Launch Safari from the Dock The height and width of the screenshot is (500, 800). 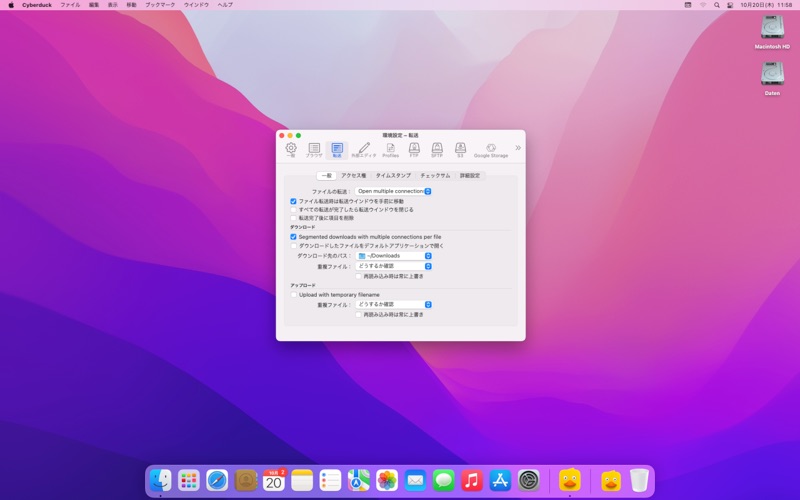(x=217, y=481)
